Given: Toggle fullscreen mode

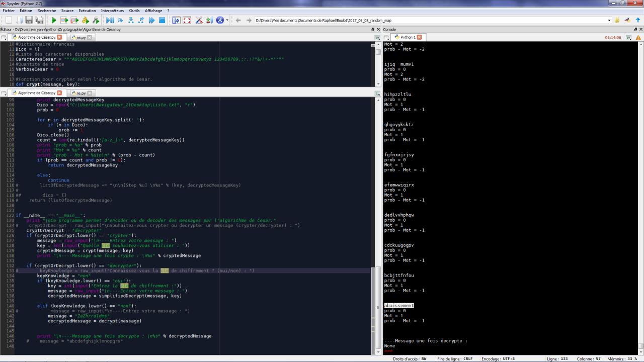Looking at the screenshot, I should (x=187, y=20).
